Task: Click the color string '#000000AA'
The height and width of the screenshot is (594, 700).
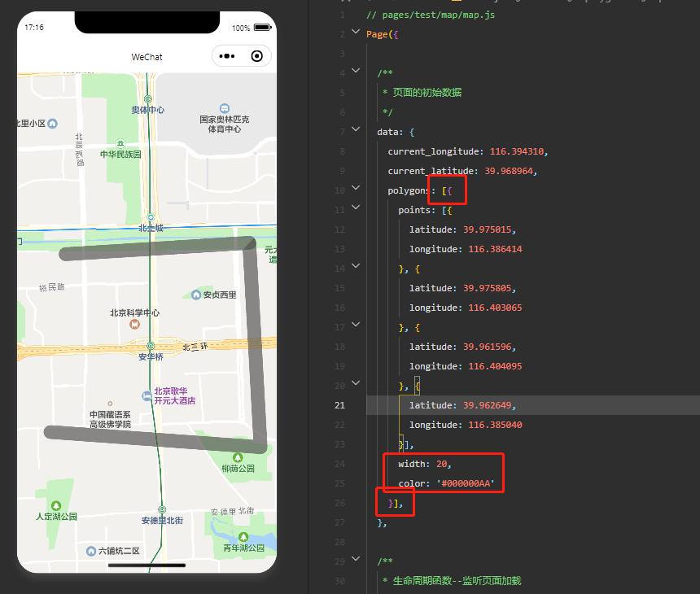Action: [x=466, y=483]
